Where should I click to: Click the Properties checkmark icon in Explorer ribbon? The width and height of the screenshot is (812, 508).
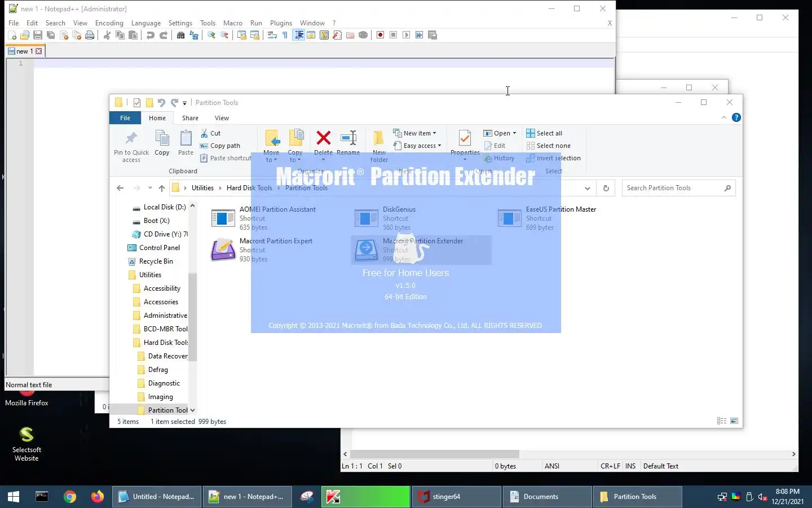tap(465, 138)
